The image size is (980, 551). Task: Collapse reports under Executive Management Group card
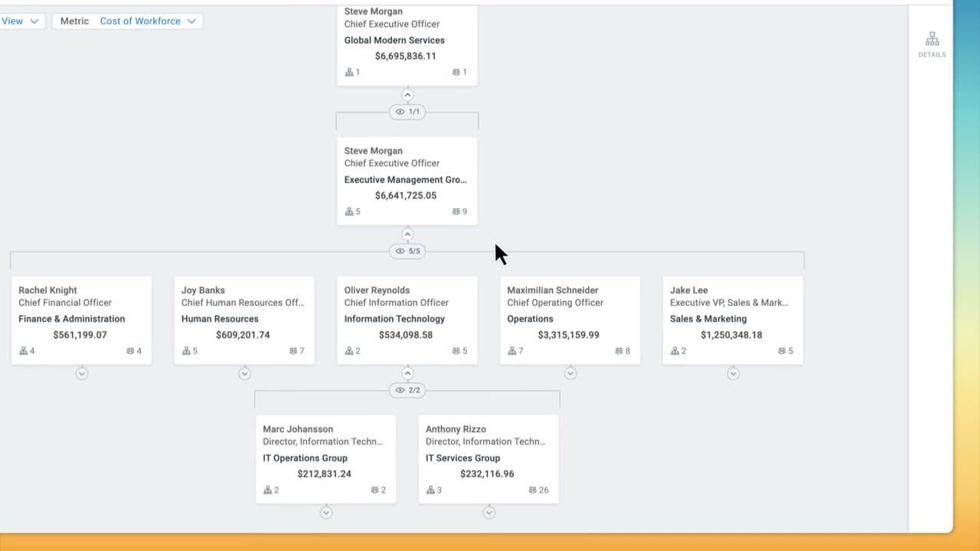pyautogui.click(x=407, y=235)
